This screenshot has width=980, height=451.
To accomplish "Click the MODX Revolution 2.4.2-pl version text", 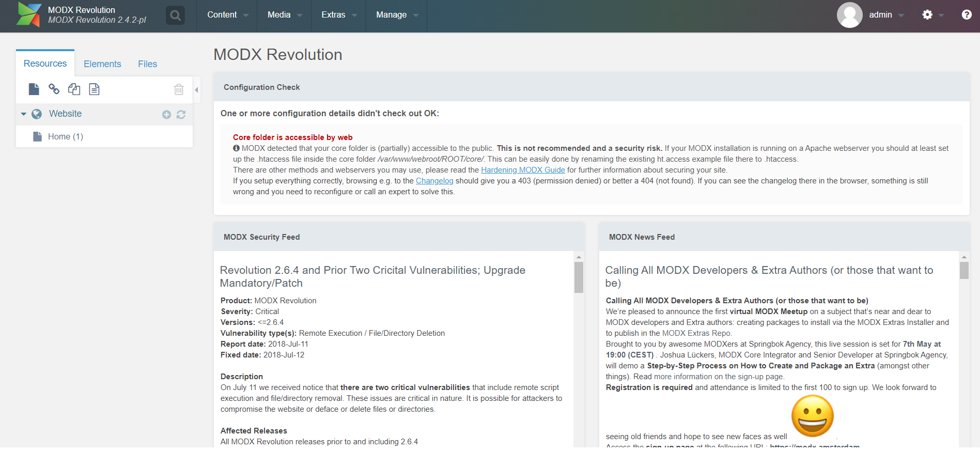I will click(x=97, y=20).
